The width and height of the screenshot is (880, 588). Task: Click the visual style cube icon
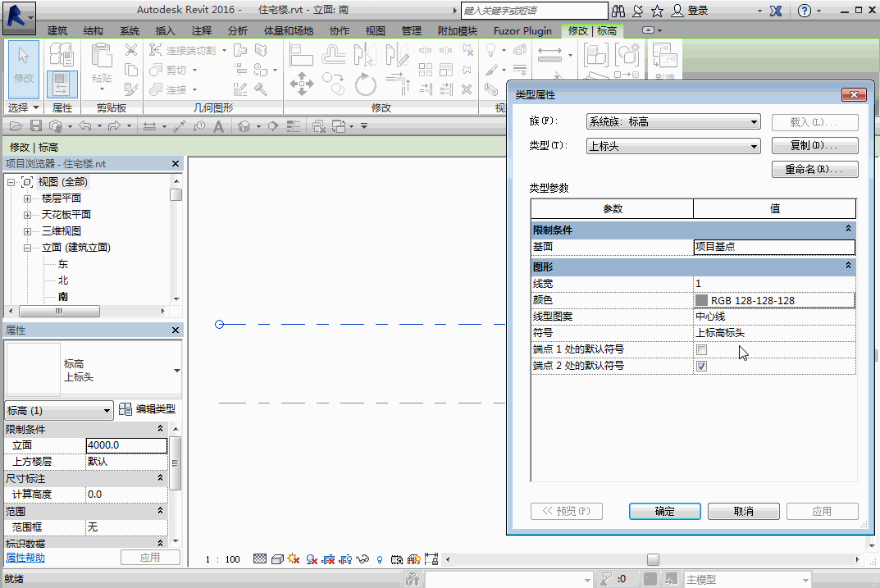point(277,559)
